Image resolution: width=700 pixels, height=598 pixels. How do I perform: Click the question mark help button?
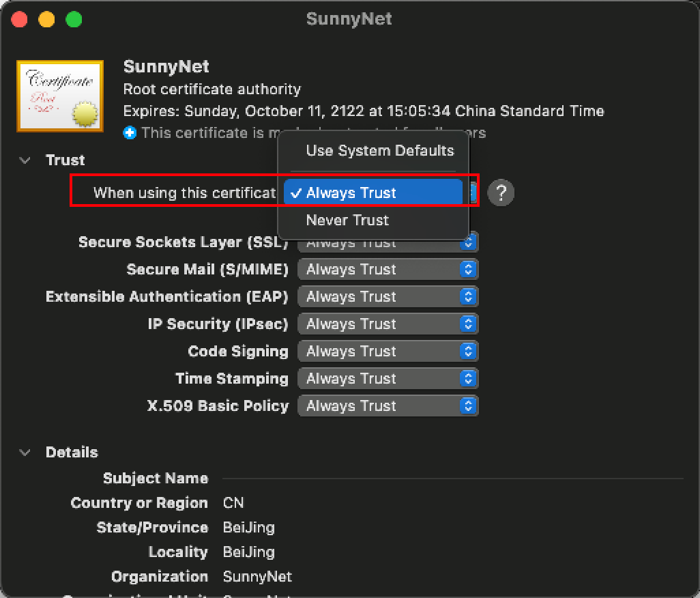click(x=501, y=193)
